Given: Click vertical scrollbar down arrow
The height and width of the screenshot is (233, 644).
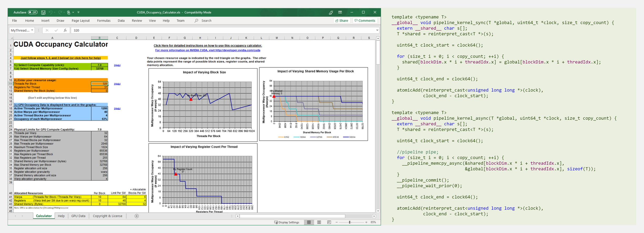Looking at the screenshot, I should coord(378,211).
